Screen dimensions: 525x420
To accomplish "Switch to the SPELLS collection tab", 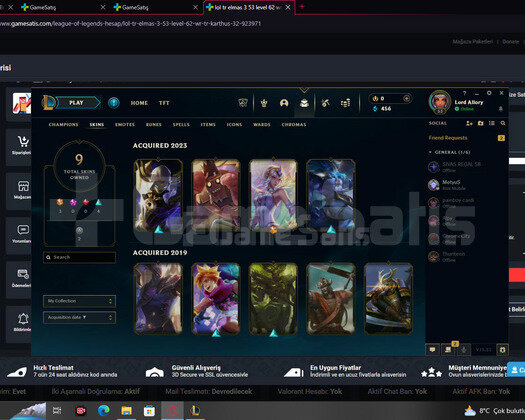I will pyautogui.click(x=181, y=125).
